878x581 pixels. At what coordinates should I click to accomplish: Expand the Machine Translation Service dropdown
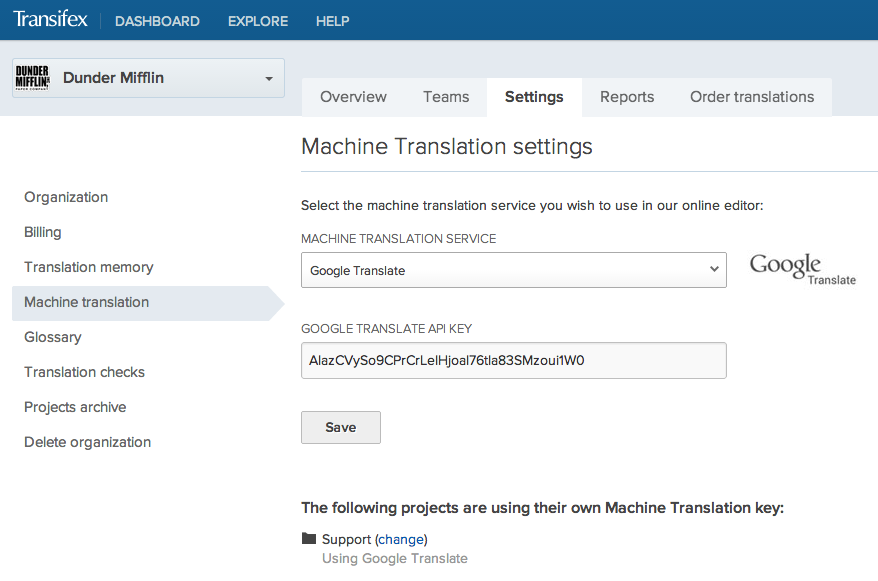[513, 270]
